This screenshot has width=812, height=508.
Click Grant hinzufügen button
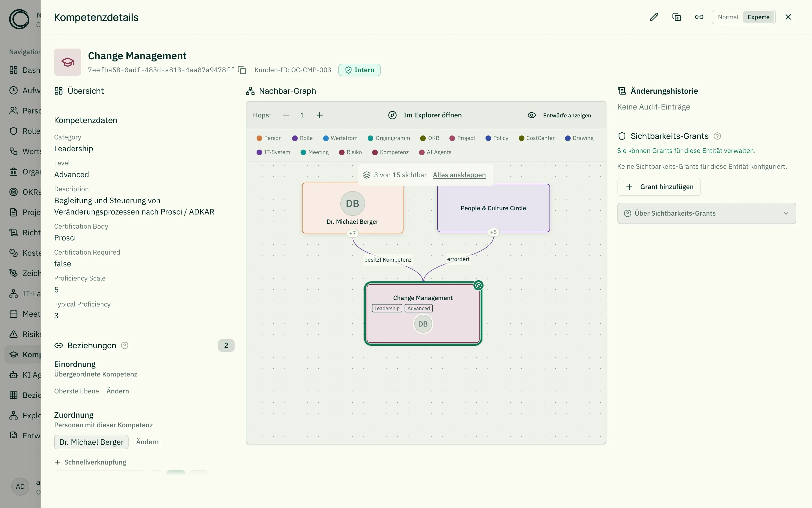click(659, 187)
